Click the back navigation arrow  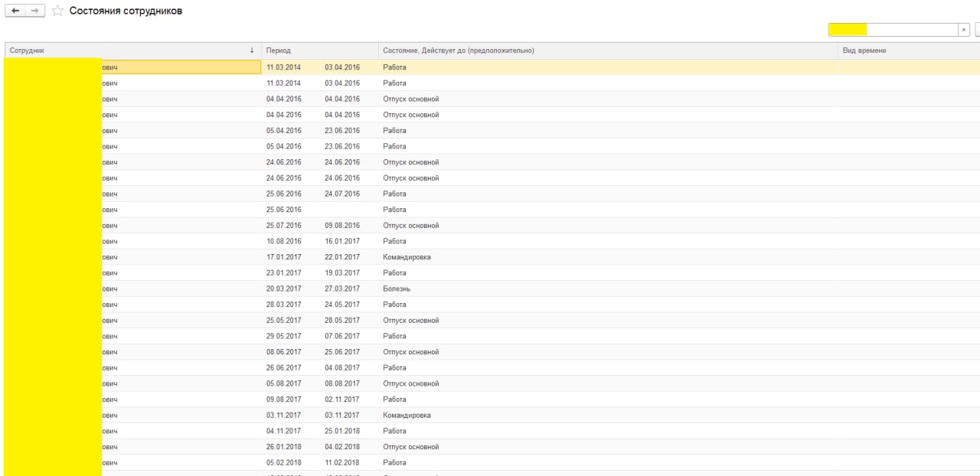(15, 11)
